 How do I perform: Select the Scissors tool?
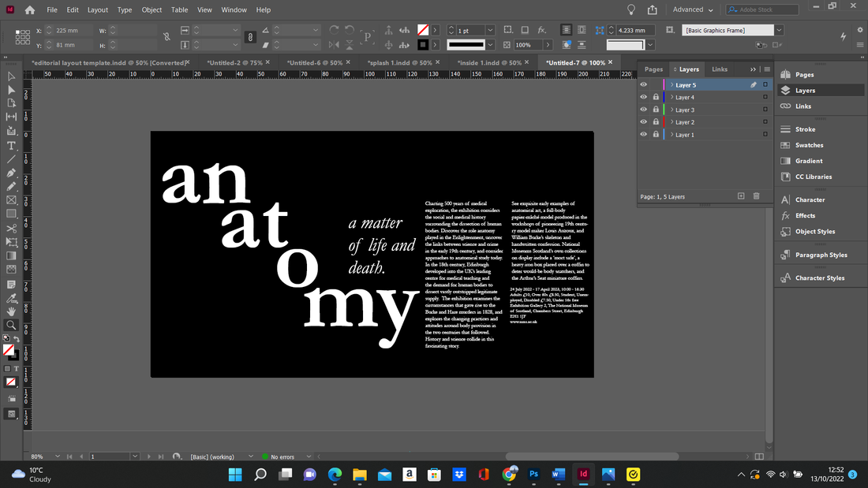(11, 228)
